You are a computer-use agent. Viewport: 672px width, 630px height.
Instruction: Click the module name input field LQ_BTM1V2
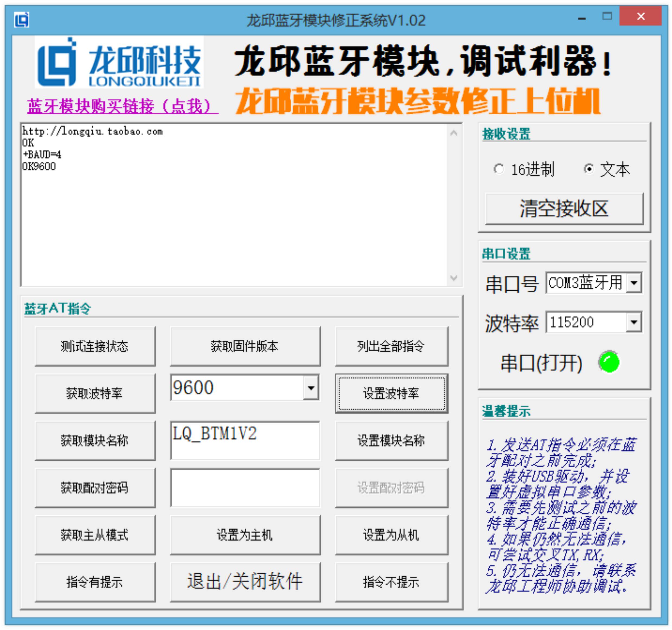245,440
